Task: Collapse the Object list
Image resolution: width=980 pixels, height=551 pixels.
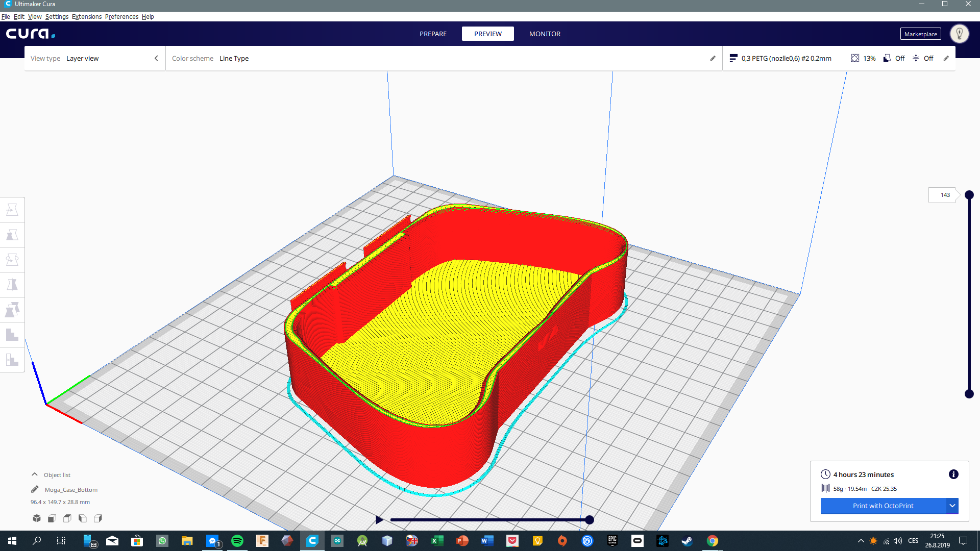Action: click(35, 474)
